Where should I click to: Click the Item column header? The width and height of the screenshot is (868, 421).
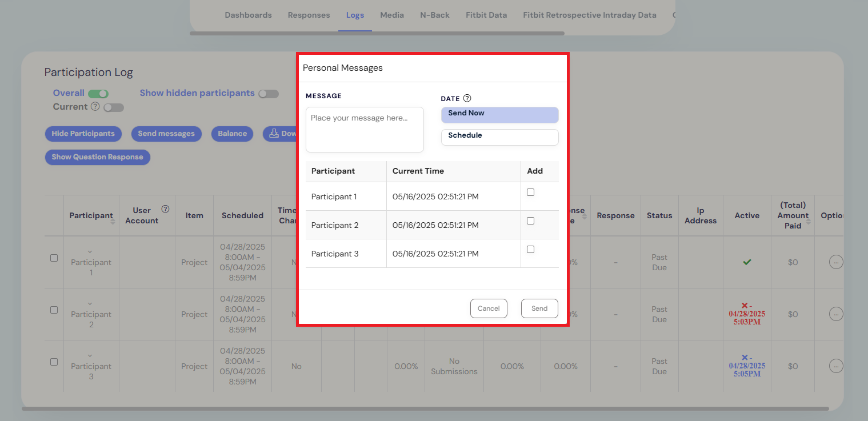point(194,215)
